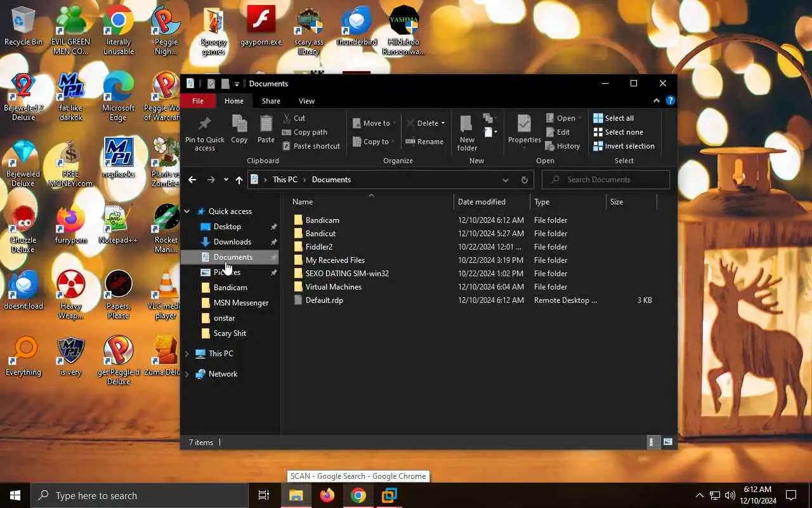Click Select all in ribbon

[613, 118]
